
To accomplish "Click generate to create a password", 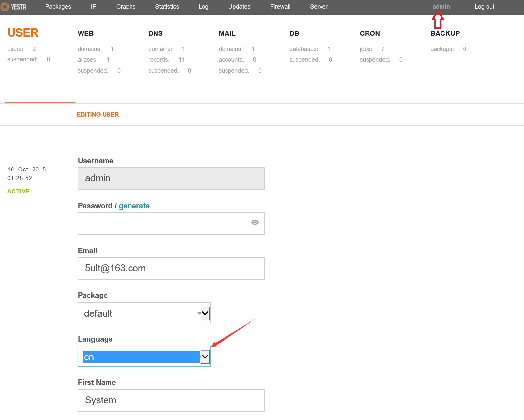I will coord(134,206).
